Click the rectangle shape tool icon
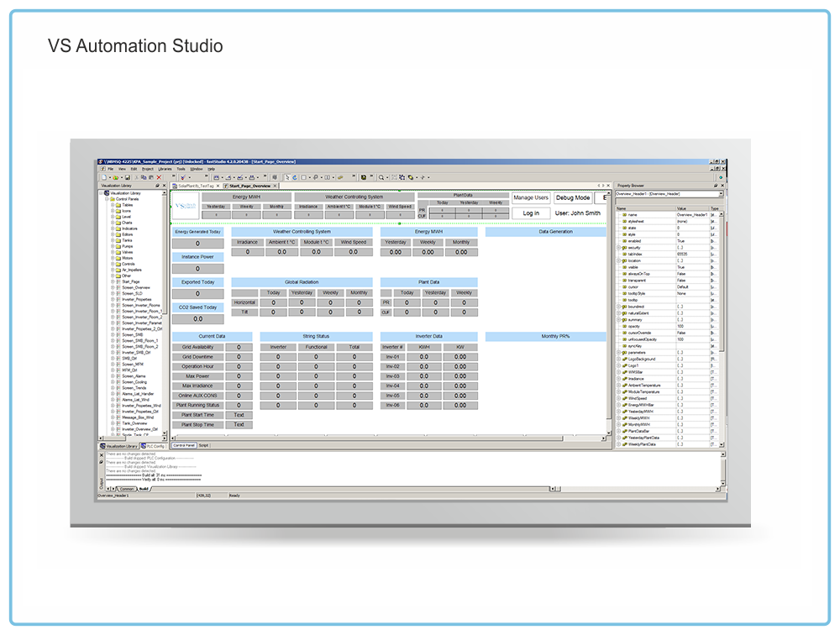The width and height of the screenshot is (840, 635). [x=304, y=177]
